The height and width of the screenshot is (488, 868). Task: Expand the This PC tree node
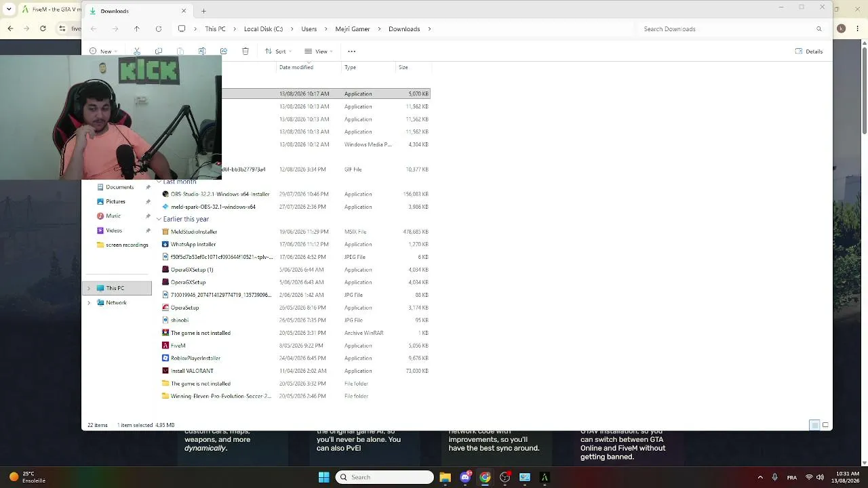tap(89, 288)
